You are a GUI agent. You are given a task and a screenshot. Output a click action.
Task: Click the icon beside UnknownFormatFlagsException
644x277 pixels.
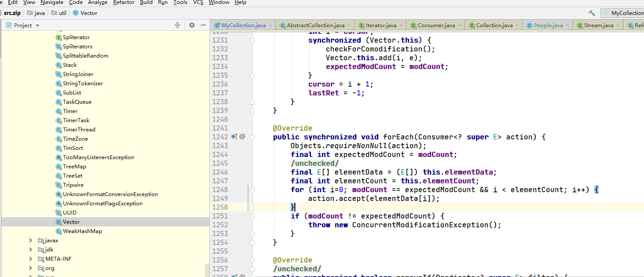(59, 204)
